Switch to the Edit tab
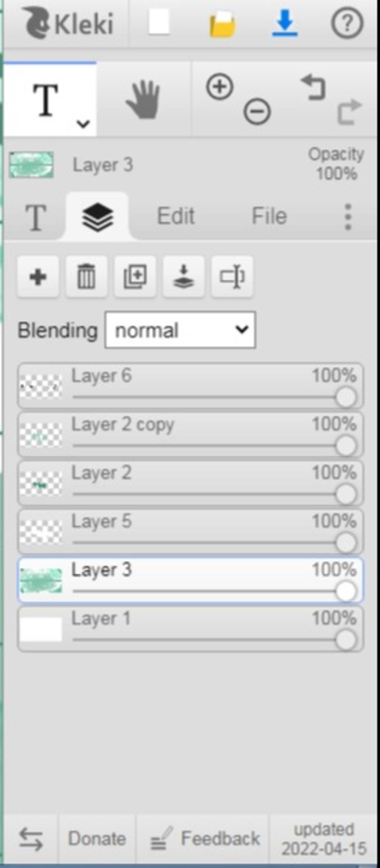Screen dimensions: 380x868 click(x=176, y=216)
